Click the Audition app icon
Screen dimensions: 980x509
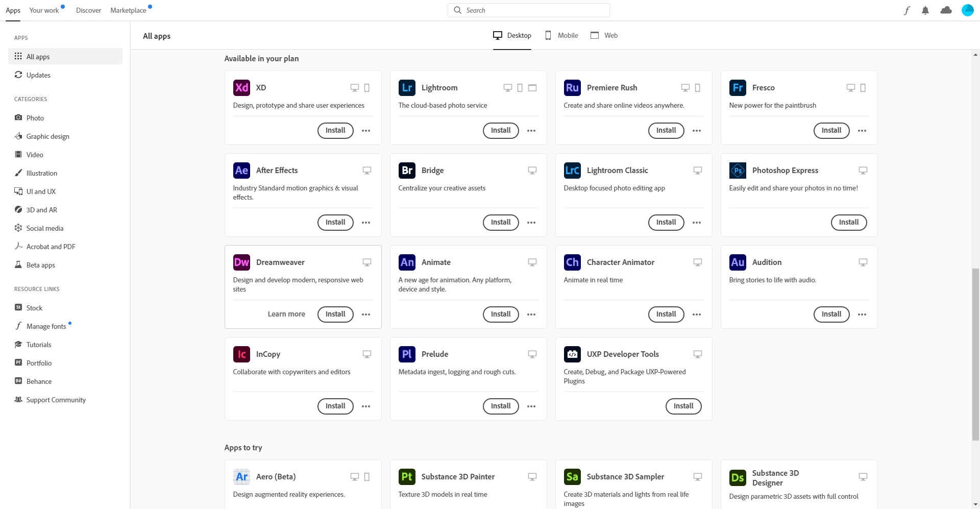click(x=738, y=262)
